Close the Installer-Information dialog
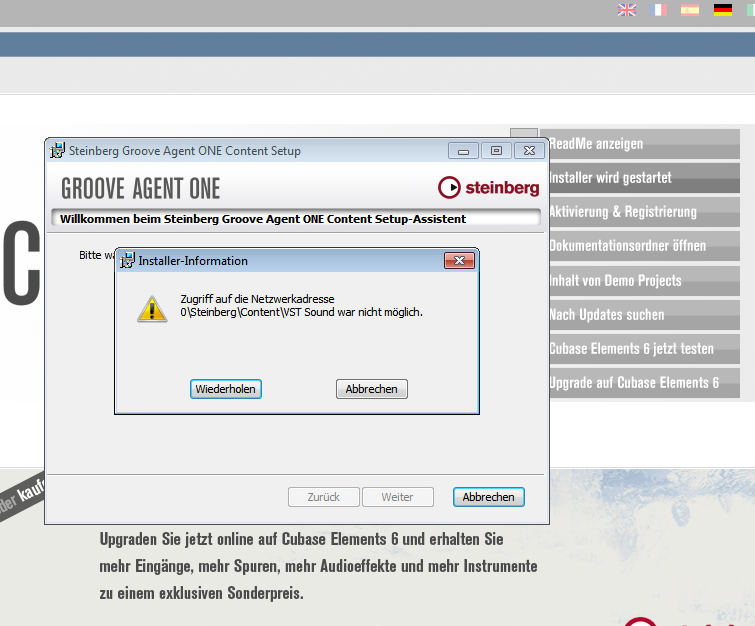The width and height of the screenshot is (755, 626). click(459, 261)
